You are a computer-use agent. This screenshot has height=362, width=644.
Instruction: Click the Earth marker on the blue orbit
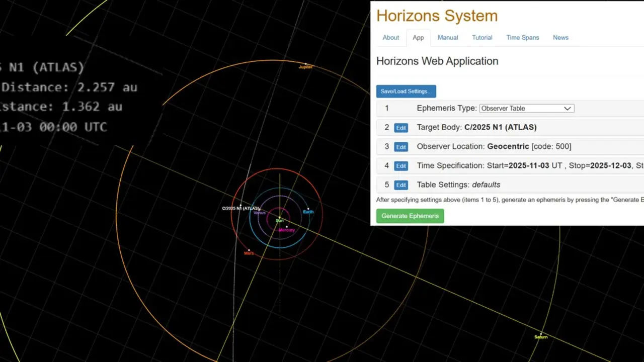308,209
